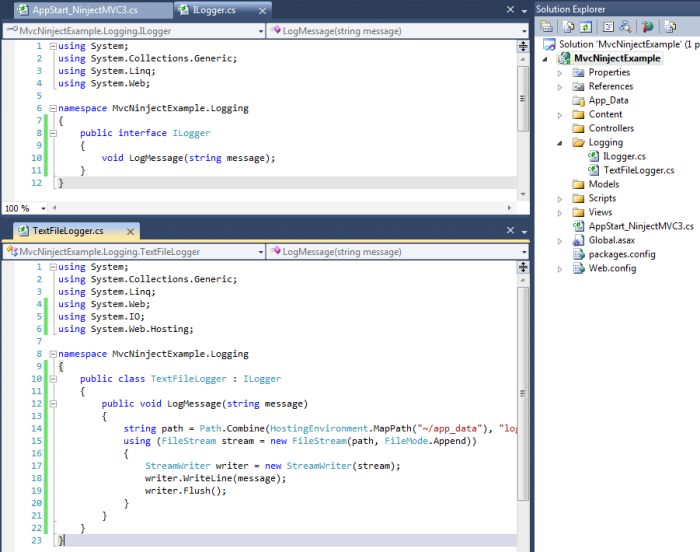Click the Web.config file icon

point(579,268)
